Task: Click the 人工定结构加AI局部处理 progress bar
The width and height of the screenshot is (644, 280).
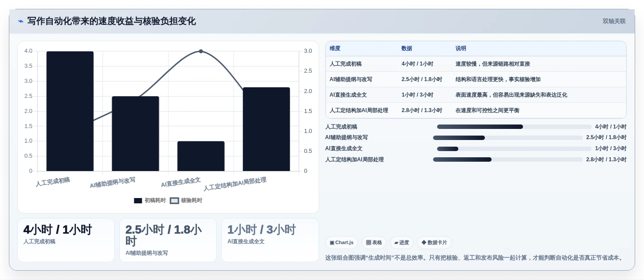Action: pos(508,159)
